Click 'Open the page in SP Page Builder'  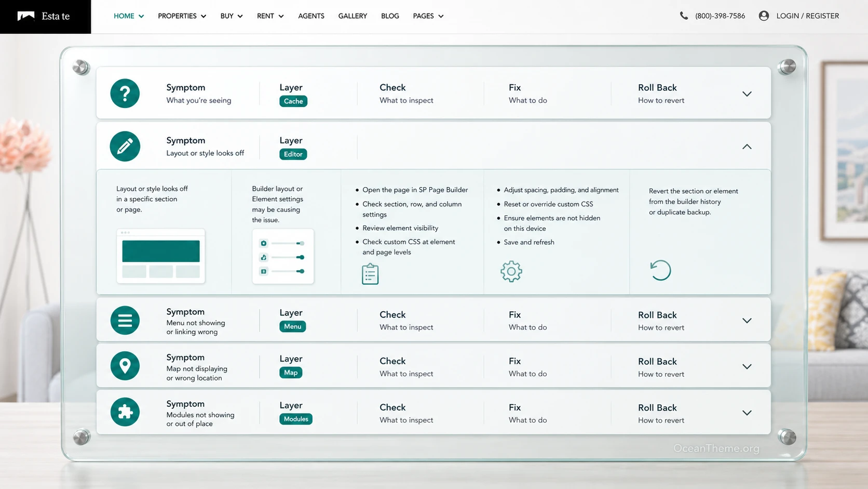[x=415, y=190]
